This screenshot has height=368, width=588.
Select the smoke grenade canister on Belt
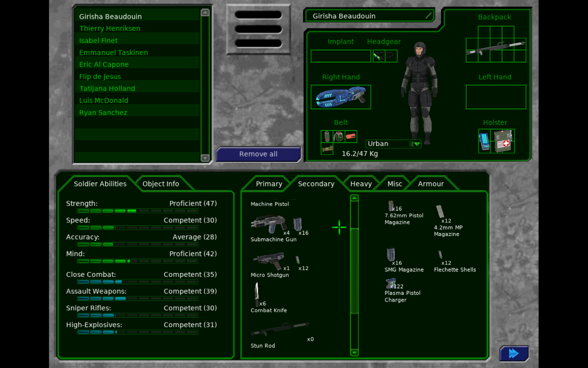[x=327, y=136]
